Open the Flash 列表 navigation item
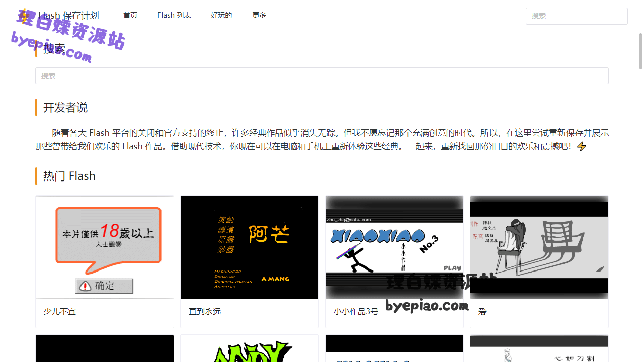This screenshot has height=362, width=644. click(174, 15)
